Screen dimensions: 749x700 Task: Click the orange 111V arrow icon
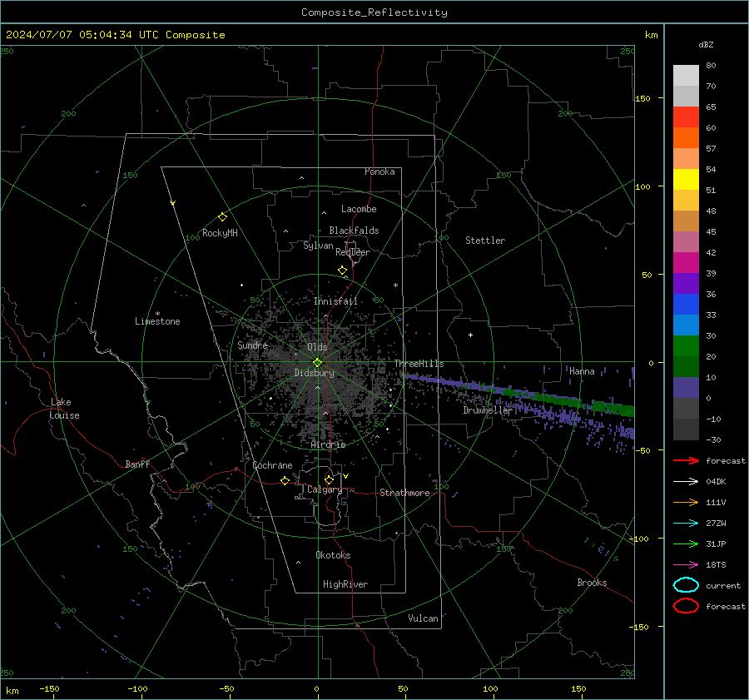[686, 502]
